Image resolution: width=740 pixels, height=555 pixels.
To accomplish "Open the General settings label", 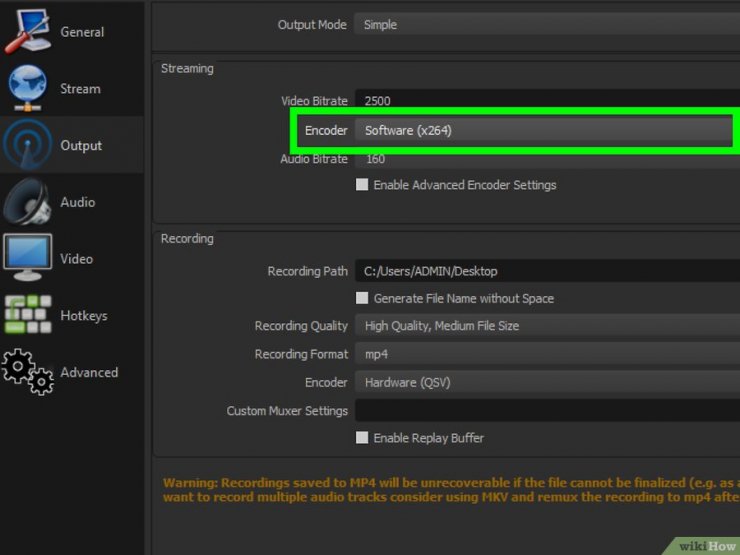I will pyautogui.click(x=82, y=32).
